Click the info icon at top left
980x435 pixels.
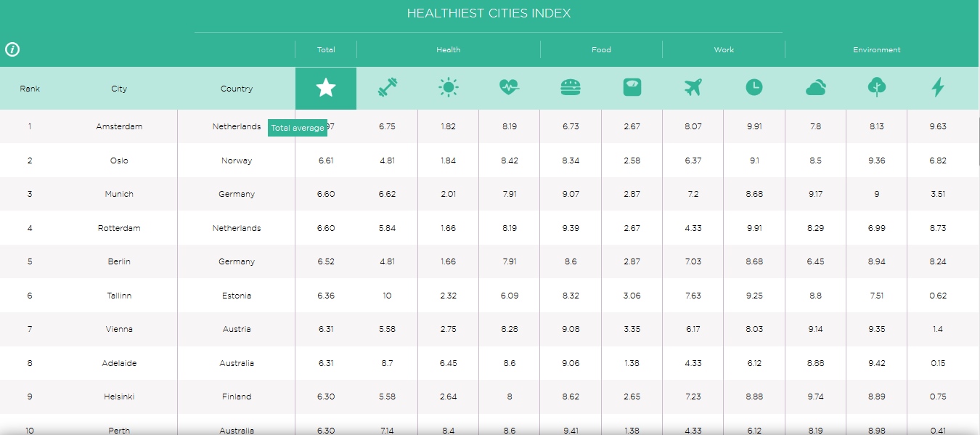click(12, 49)
